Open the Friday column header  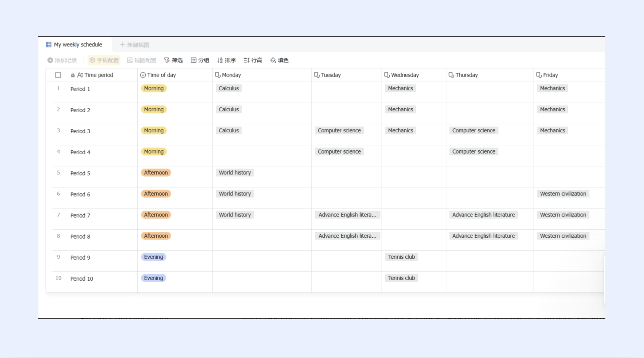point(550,75)
